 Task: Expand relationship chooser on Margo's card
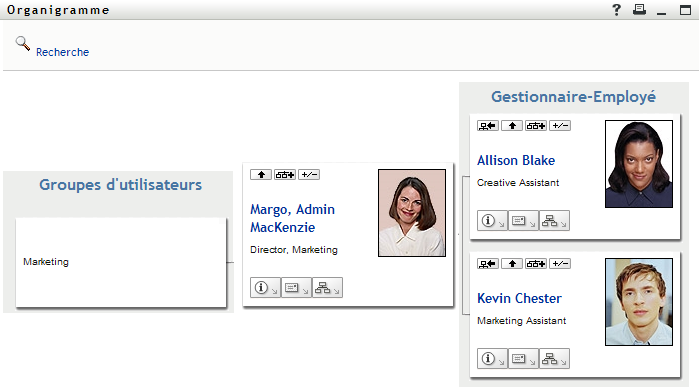pyautogui.click(x=285, y=175)
